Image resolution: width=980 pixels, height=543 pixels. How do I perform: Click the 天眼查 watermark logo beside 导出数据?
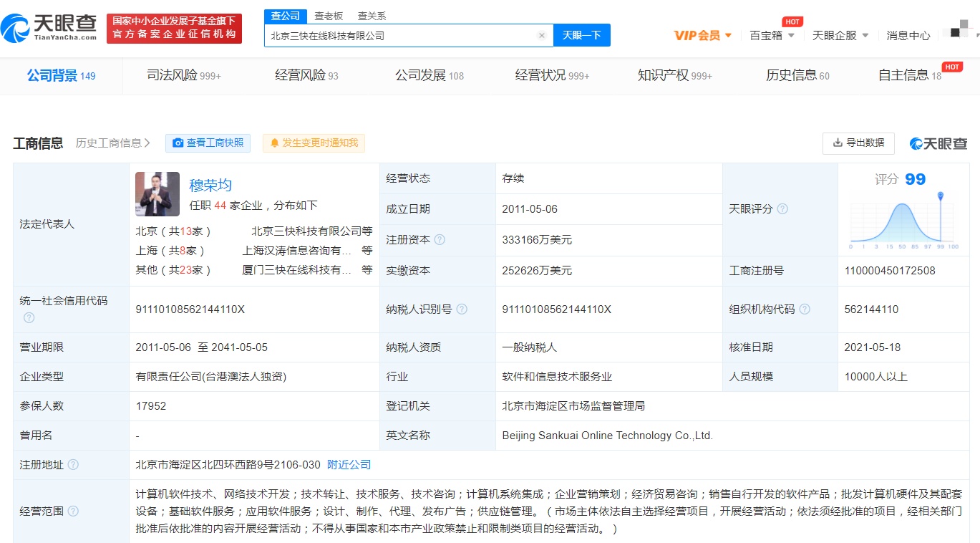[x=938, y=143]
